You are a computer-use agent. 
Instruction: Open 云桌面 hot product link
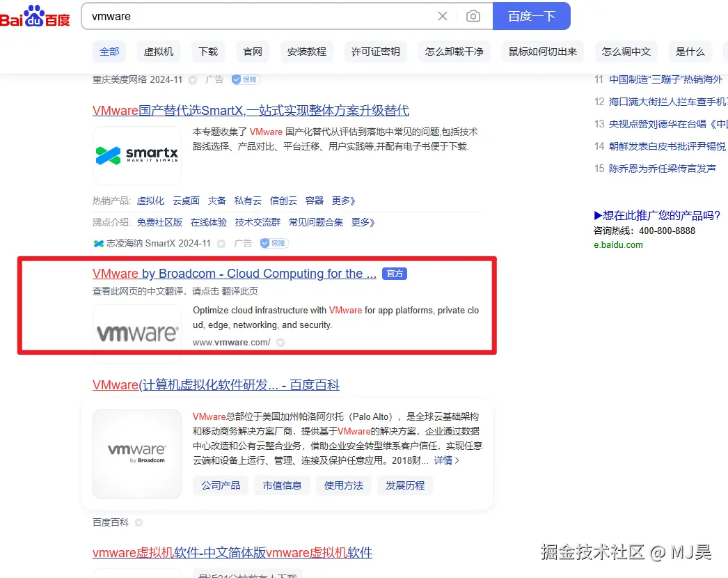[187, 201]
